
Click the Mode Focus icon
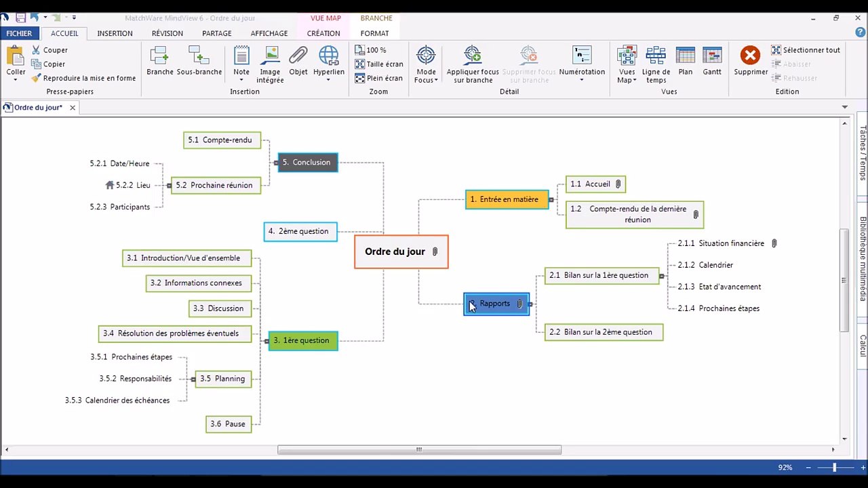(x=426, y=56)
